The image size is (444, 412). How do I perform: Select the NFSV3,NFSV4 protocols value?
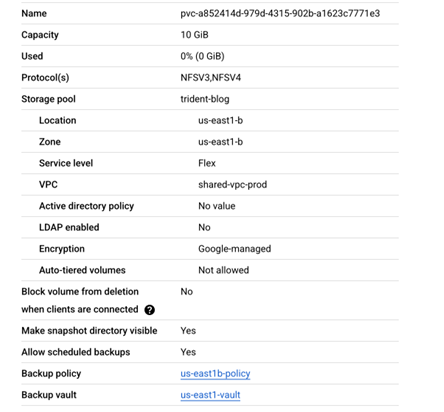pyautogui.click(x=211, y=78)
